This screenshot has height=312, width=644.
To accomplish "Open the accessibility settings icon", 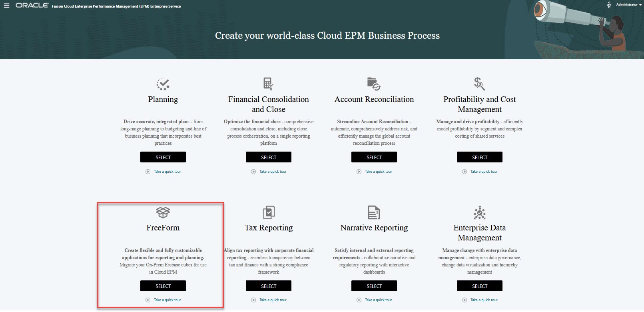I will pos(609,5).
